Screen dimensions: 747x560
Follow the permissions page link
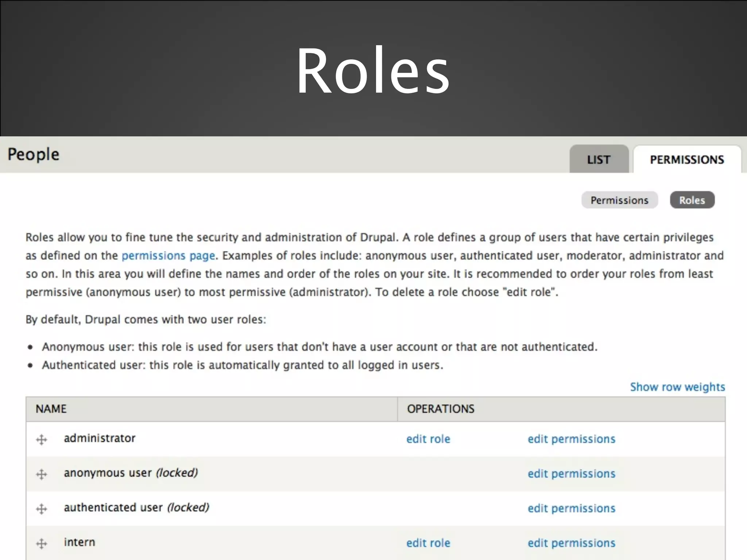click(168, 256)
